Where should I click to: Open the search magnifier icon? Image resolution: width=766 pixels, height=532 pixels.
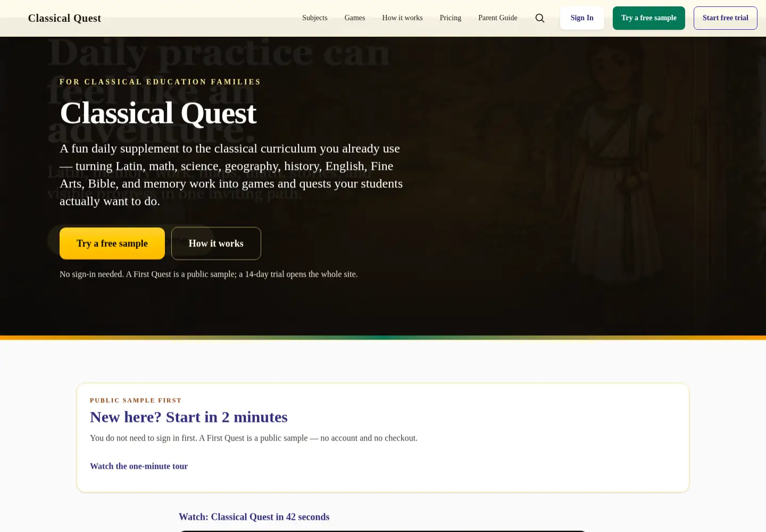540,18
